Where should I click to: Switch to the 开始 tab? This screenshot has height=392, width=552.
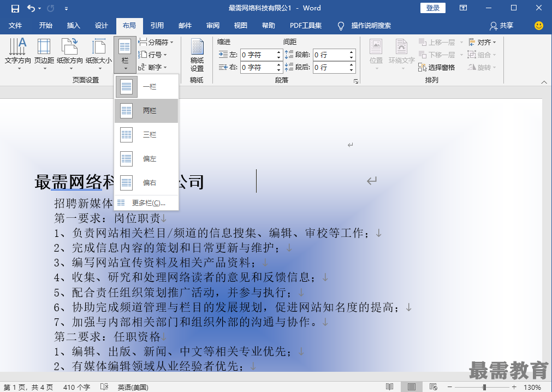(45, 26)
